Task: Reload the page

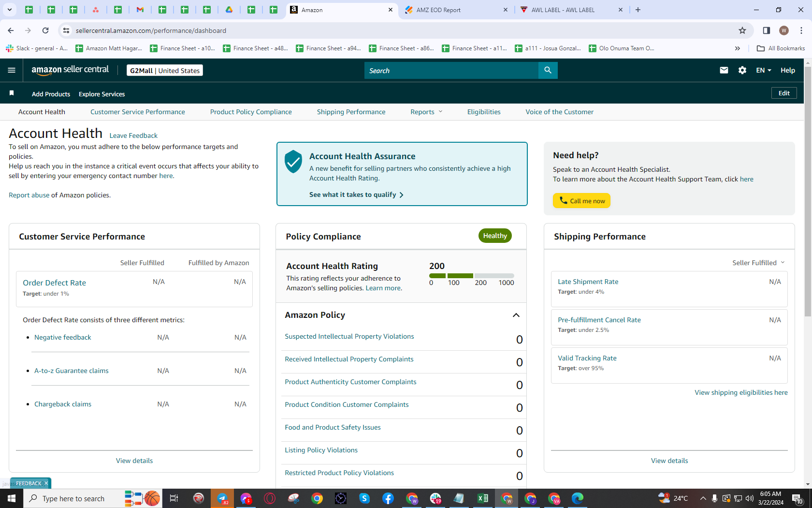Action: (45, 30)
